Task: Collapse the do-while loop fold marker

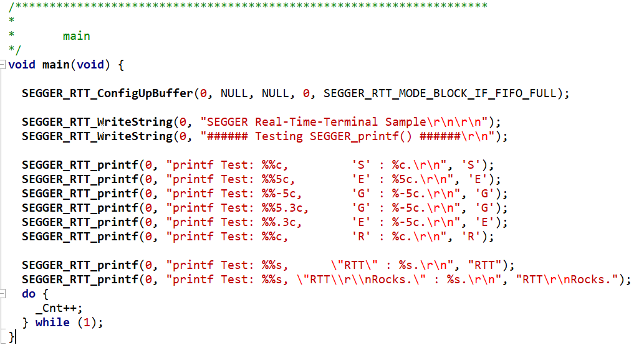Action: click(4, 294)
